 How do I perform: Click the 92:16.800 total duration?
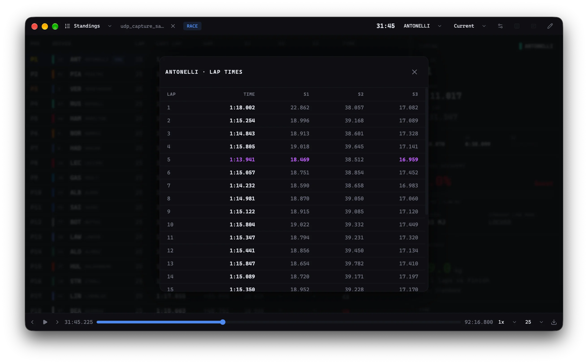pyautogui.click(x=478, y=322)
